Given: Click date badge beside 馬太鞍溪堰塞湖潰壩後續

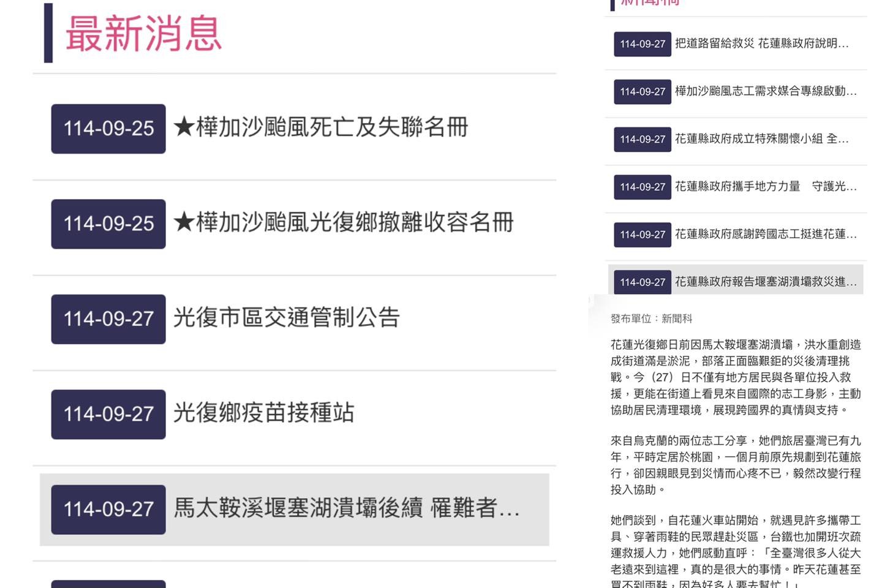Looking at the screenshot, I should [108, 510].
